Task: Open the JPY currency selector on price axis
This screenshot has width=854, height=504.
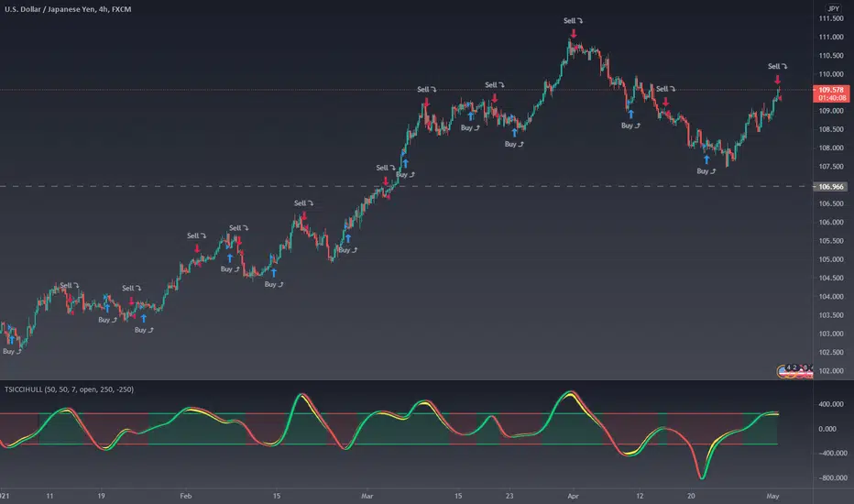Action: point(833,8)
